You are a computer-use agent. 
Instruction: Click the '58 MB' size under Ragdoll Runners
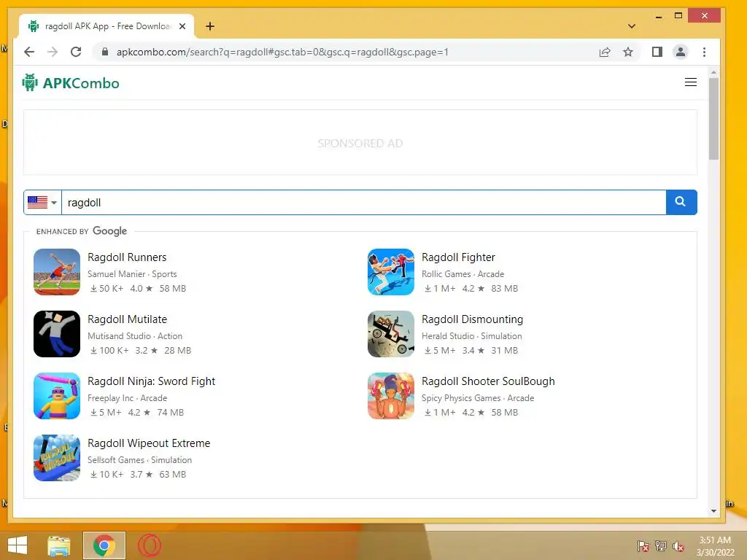[x=172, y=288]
